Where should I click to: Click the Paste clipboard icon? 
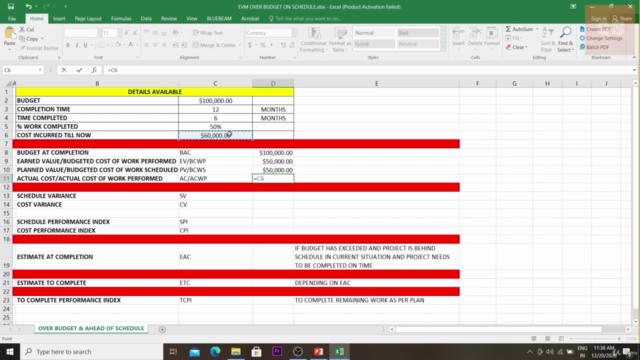9,34
